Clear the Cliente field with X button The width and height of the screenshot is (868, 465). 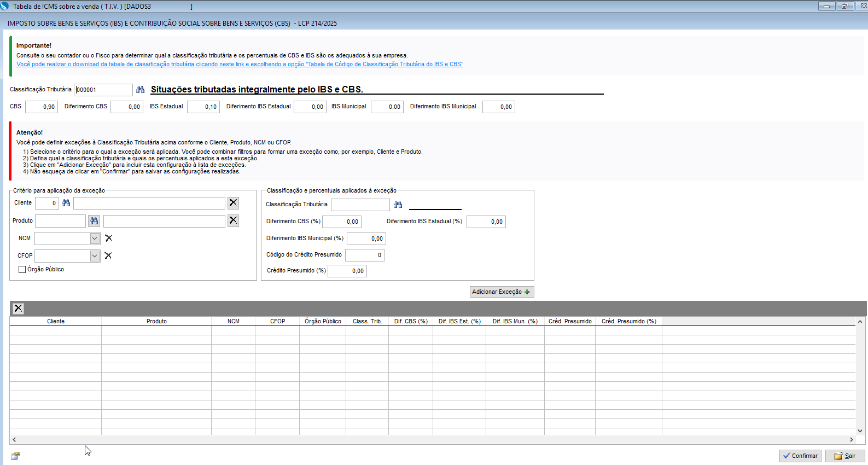(x=233, y=203)
